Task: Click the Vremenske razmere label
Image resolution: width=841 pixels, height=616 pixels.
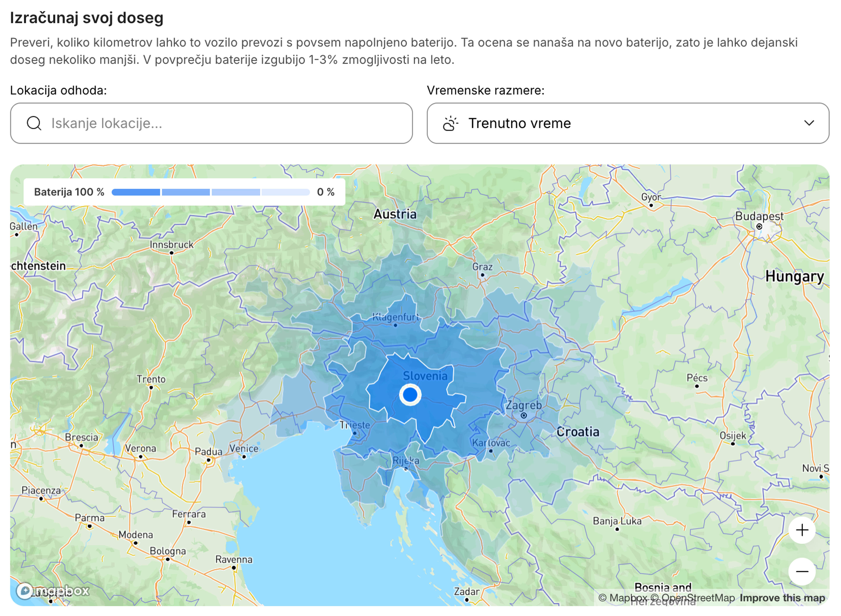Action: point(486,91)
